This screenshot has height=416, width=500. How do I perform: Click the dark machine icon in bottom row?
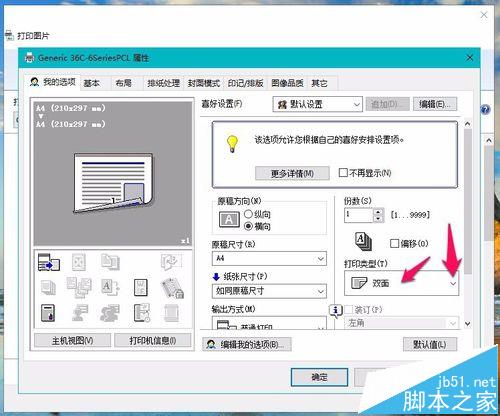tap(48, 313)
